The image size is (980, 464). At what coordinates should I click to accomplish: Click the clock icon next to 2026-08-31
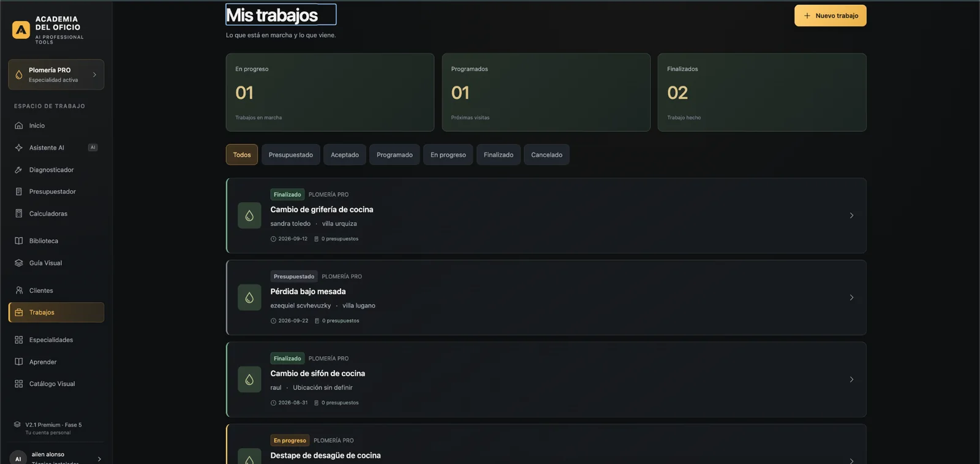tap(273, 403)
